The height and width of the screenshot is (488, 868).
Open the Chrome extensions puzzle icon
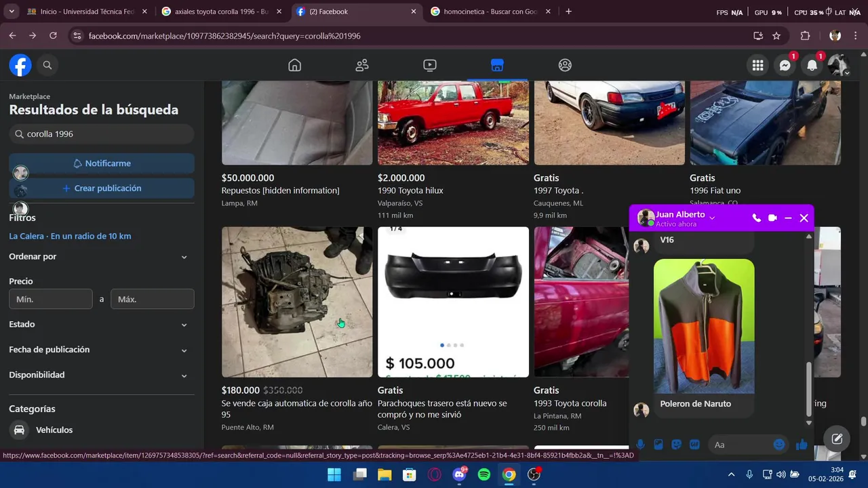pos(806,35)
